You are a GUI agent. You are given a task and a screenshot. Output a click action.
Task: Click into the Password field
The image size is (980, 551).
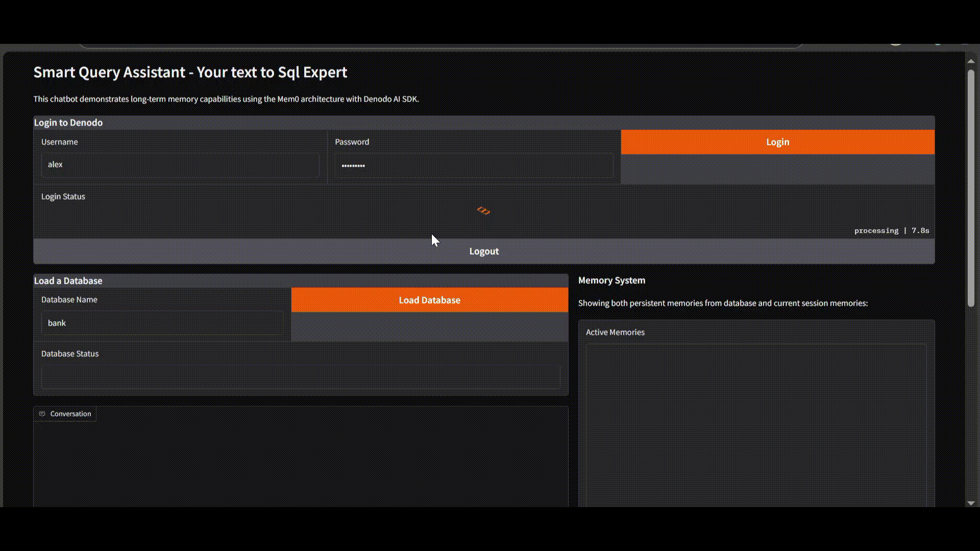coord(473,165)
